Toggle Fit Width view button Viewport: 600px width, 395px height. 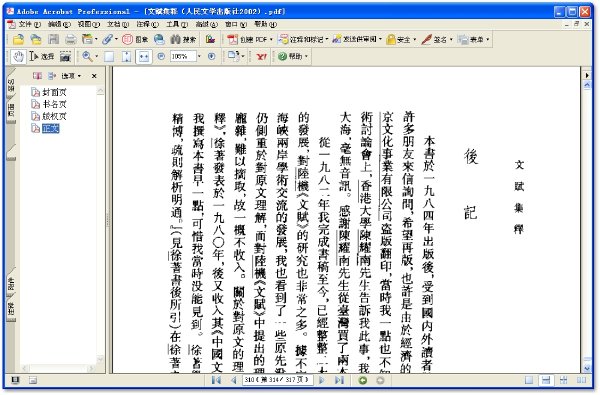[x=143, y=57]
